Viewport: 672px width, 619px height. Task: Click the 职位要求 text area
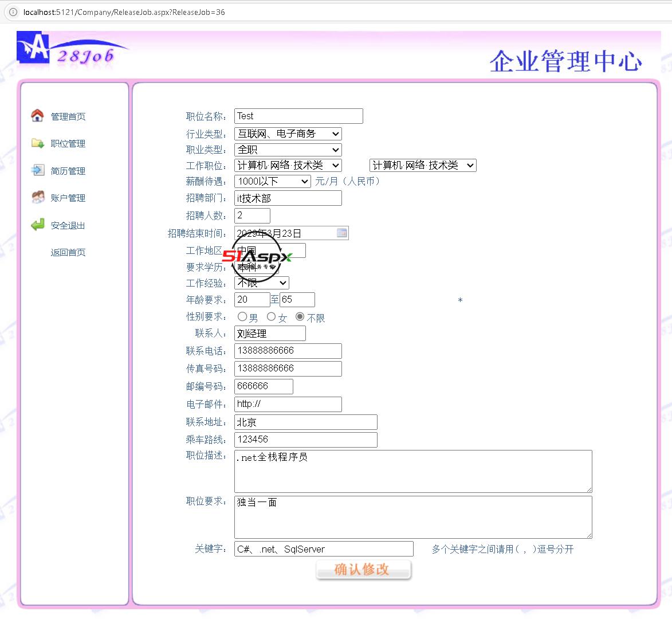click(x=413, y=518)
